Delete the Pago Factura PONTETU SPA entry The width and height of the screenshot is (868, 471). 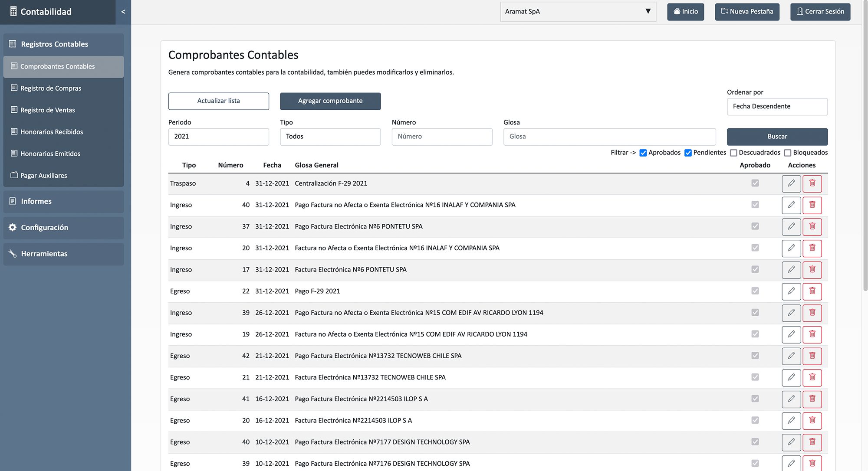812,226
